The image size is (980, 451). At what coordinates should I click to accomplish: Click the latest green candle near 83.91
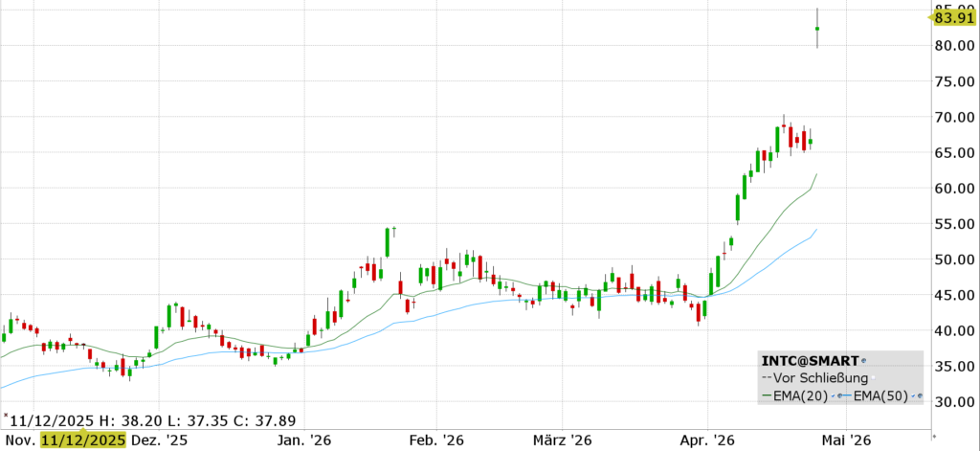point(816,29)
